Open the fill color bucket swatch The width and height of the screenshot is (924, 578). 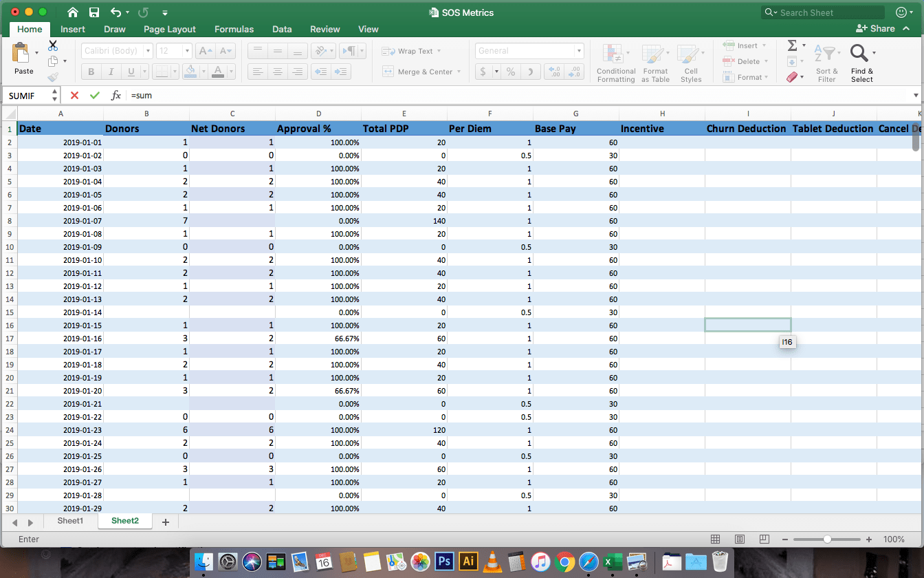tap(192, 72)
